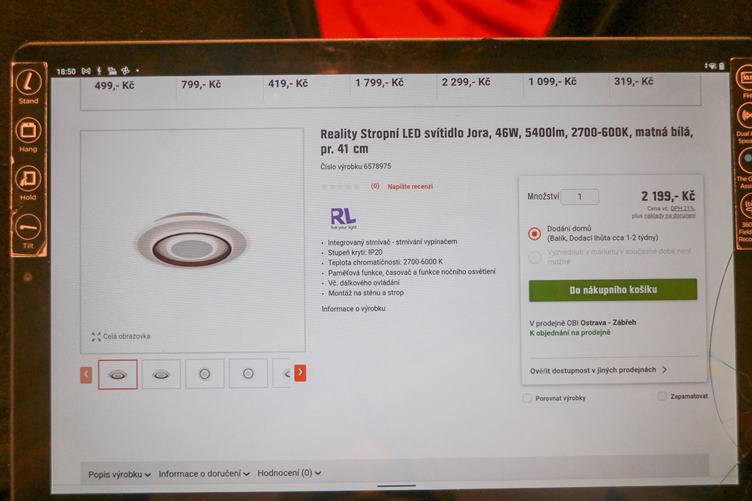Select Dodání domů delivery option
The height and width of the screenshot is (501, 752).
point(534,233)
